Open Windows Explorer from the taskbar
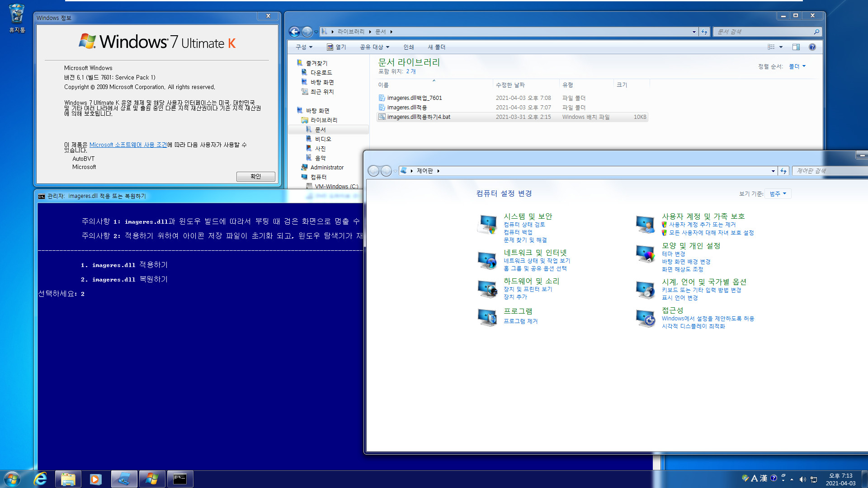The width and height of the screenshot is (868, 488). coord(68,479)
